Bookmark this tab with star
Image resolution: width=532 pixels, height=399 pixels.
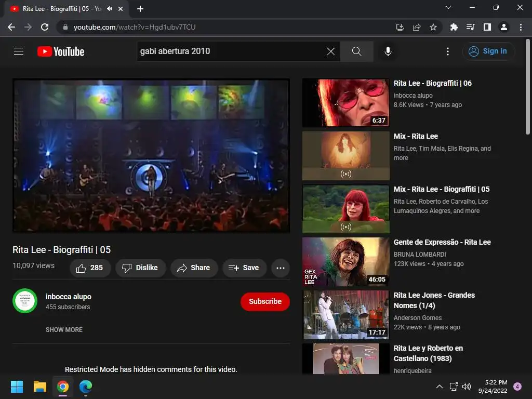[433, 27]
